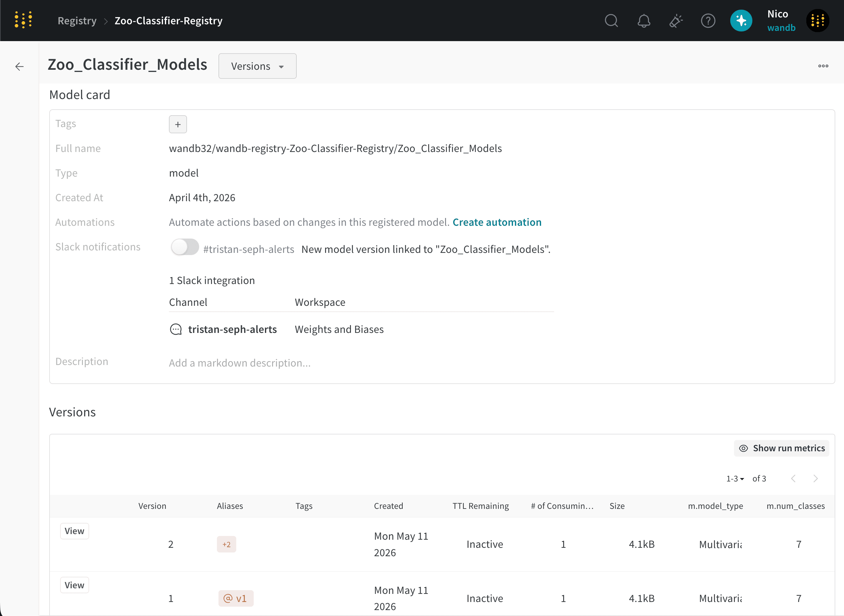Click the @ v1 alias tag
Image resolution: width=844 pixels, height=616 pixels.
pos(236,599)
